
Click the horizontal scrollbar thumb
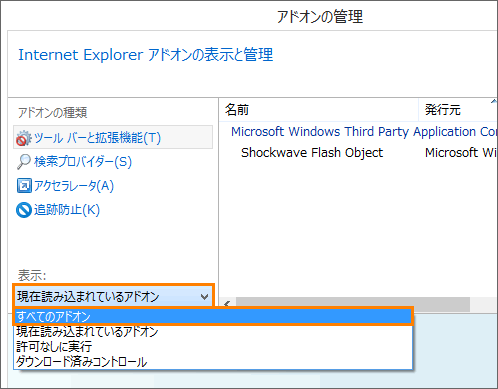(353, 304)
